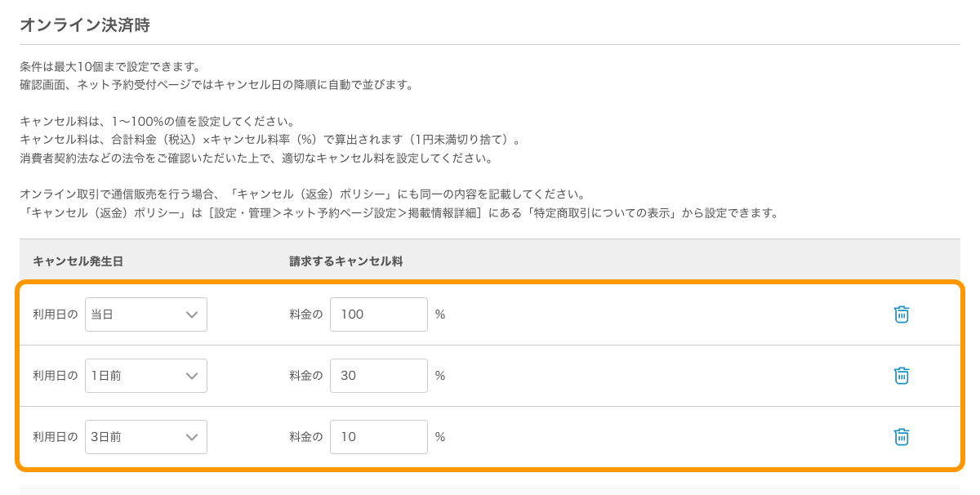
Task: Open the 当日 cancellation day dropdown
Action: point(146,314)
